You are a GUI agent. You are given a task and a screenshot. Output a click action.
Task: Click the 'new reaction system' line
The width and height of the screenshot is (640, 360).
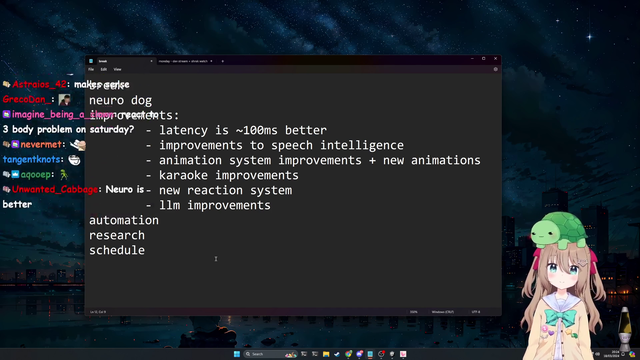click(225, 191)
